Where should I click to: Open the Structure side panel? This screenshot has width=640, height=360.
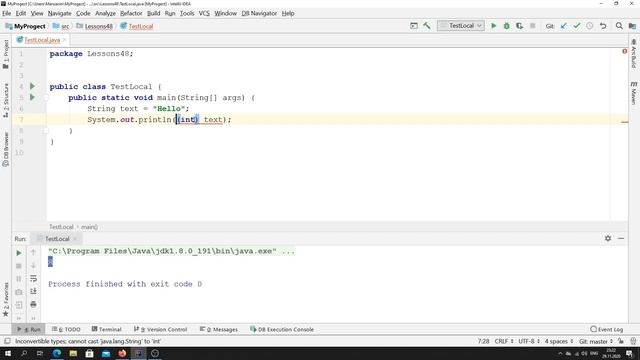pyautogui.click(x=6, y=100)
